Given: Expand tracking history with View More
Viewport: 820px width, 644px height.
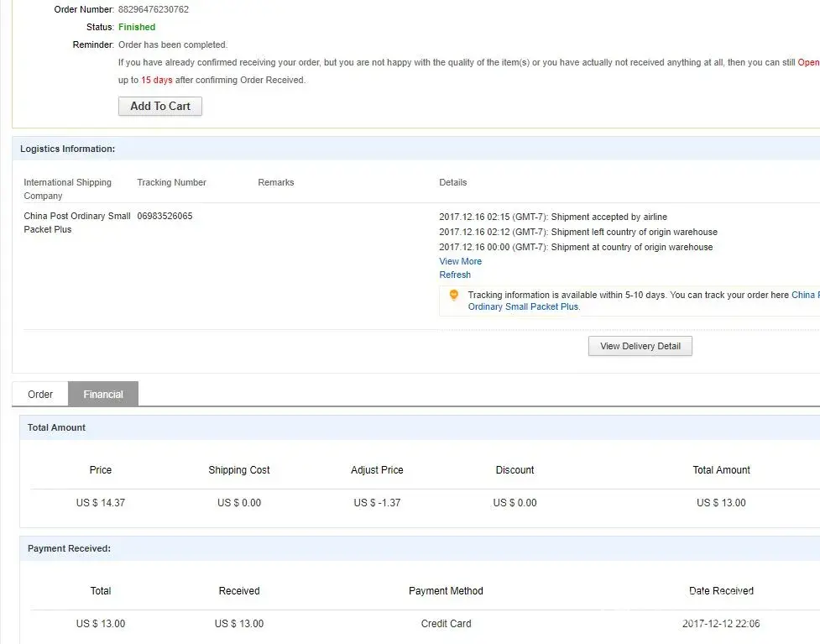Looking at the screenshot, I should (460, 261).
